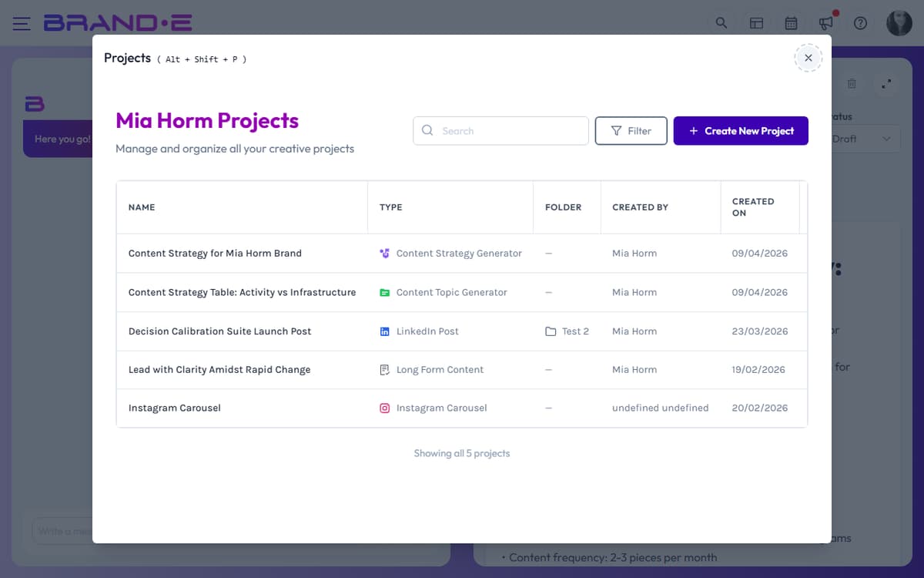The height and width of the screenshot is (578, 924).
Task: Open the Draft status dropdown in background
Action: tap(865, 139)
